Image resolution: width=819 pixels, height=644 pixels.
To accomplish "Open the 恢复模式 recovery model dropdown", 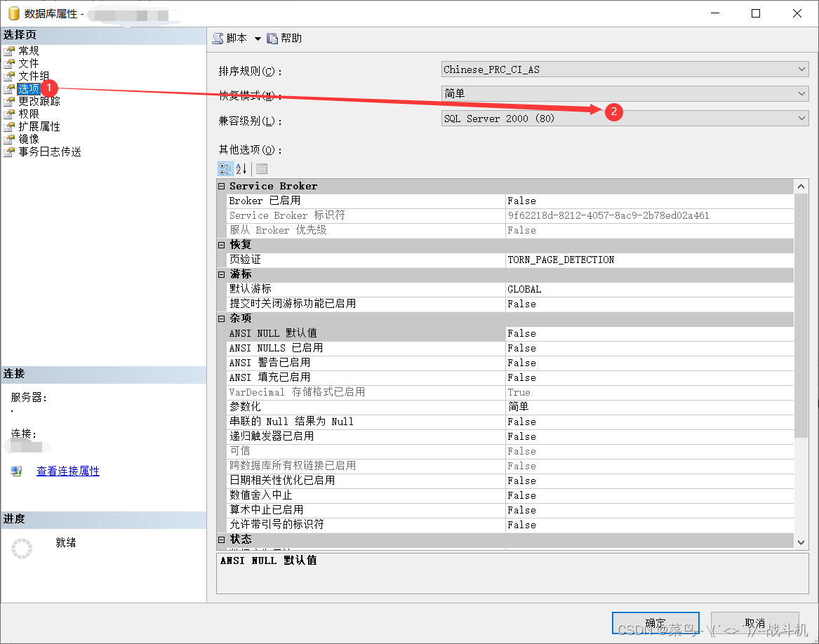I will coord(625,93).
